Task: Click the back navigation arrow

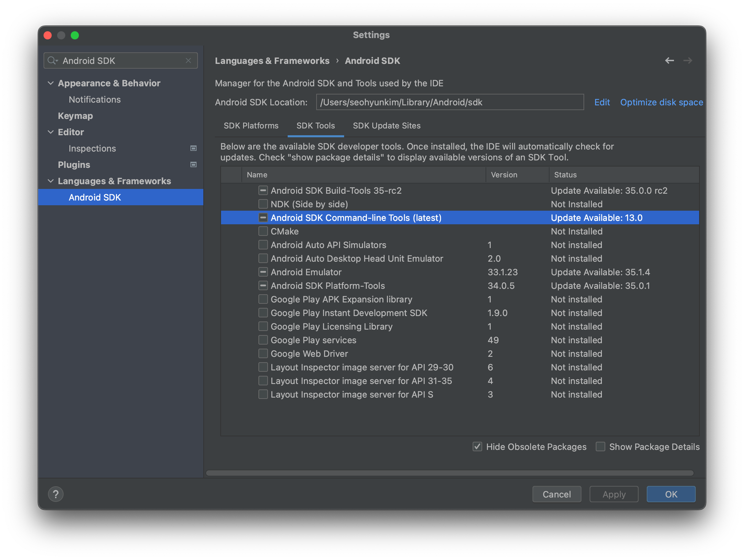Action: pos(669,60)
